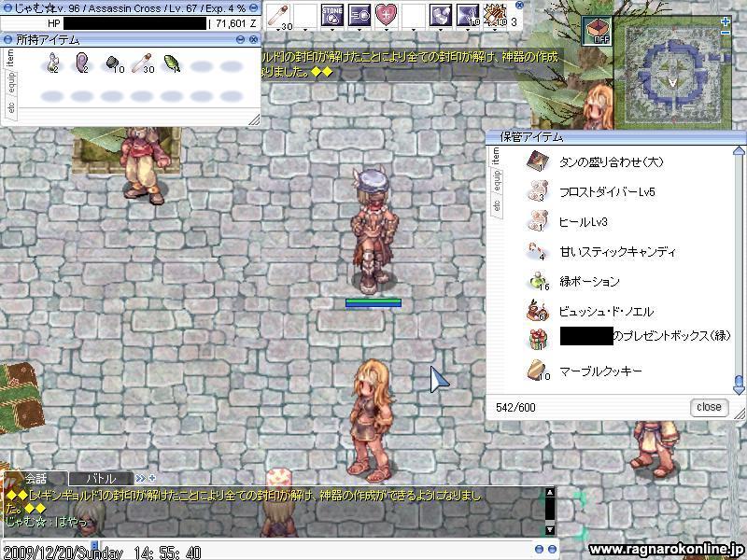
Task: Open the dropdown arrow under the STONE hotbar slot
Action: click(332, 30)
